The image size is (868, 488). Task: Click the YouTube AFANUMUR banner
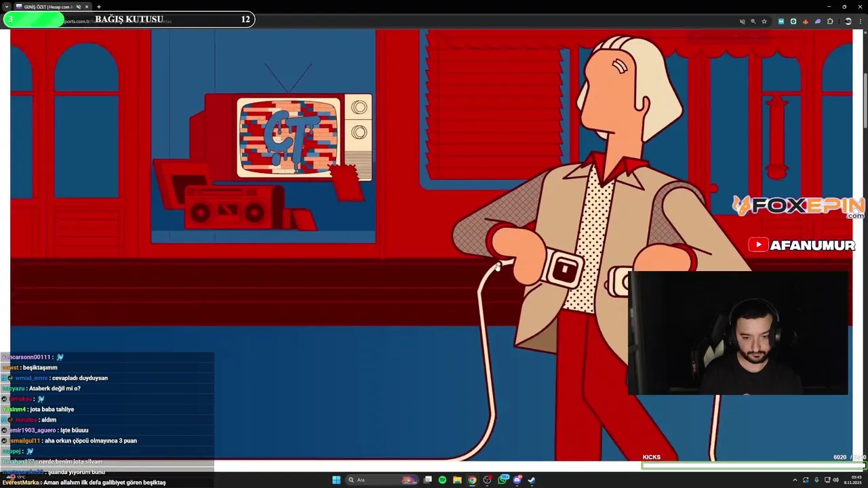point(802,245)
